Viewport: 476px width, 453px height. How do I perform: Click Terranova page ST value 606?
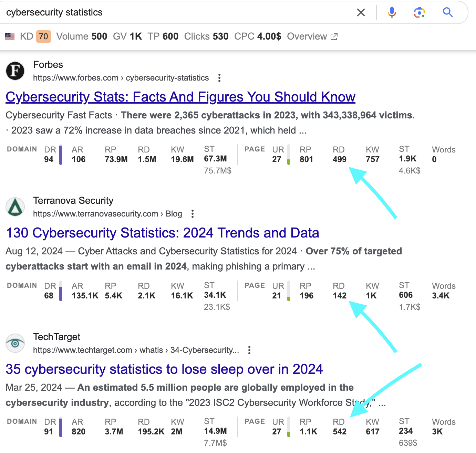pos(406,295)
